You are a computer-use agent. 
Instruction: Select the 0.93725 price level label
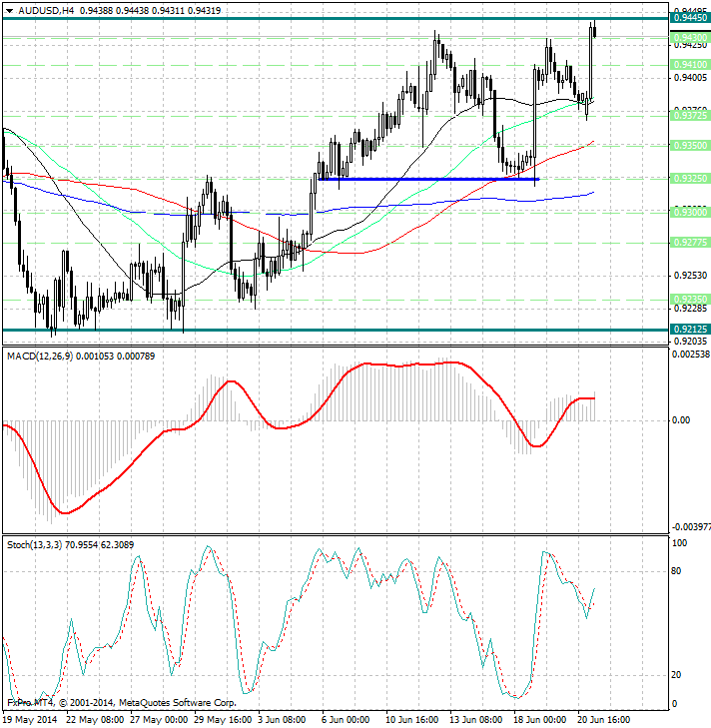click(x=690, y=115)
